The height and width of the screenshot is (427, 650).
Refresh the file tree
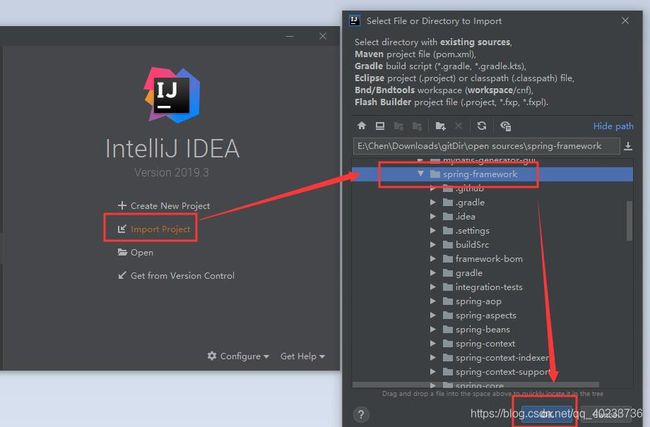pyautogui.click(x=481, y=126)
